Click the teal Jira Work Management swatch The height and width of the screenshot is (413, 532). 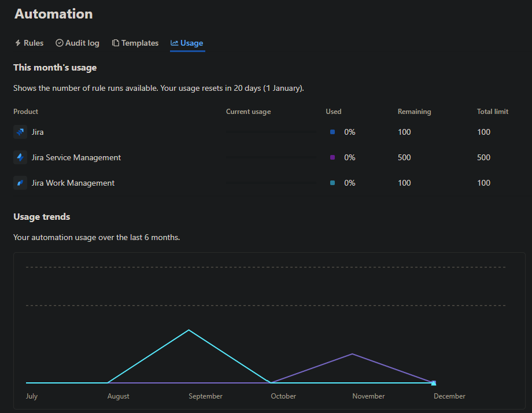[x=332, y=183]
